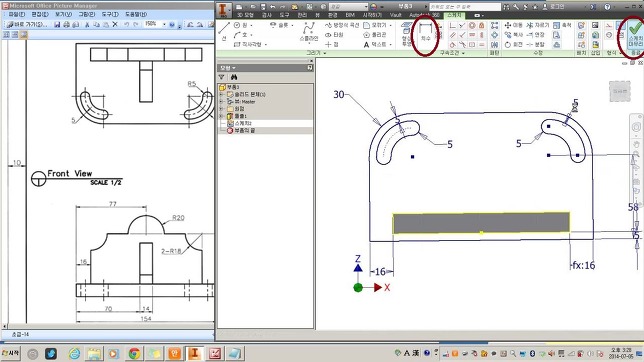Open Google Chrome from the taskbar

pos(134,353)
